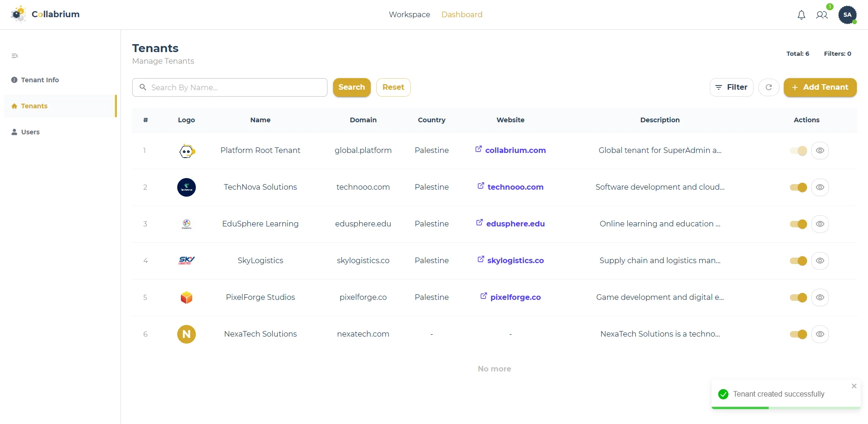Open edusphere.edu website link
The width and height of the screenshot is (868, 424).
coord(510,224)
